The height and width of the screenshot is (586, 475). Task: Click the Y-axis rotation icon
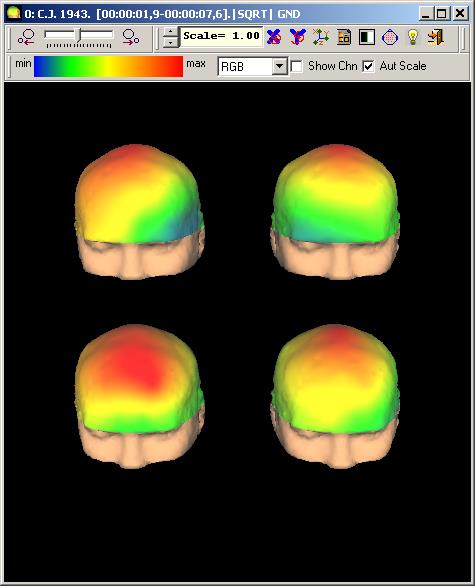click(x=297, y=37)
